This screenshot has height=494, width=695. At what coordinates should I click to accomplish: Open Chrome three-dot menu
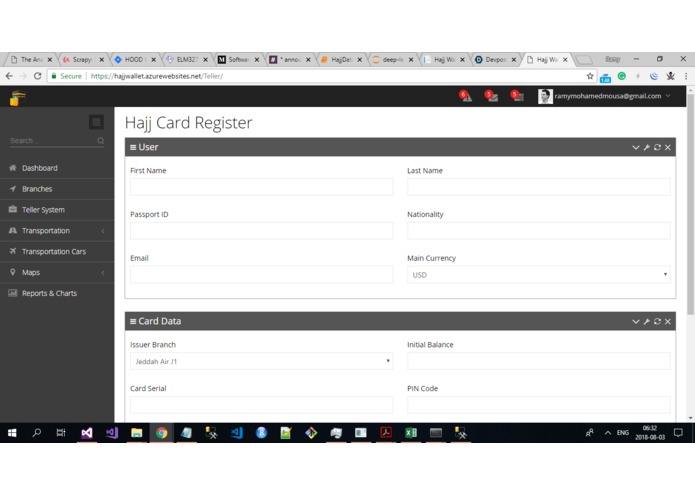(x=686, y=76)
